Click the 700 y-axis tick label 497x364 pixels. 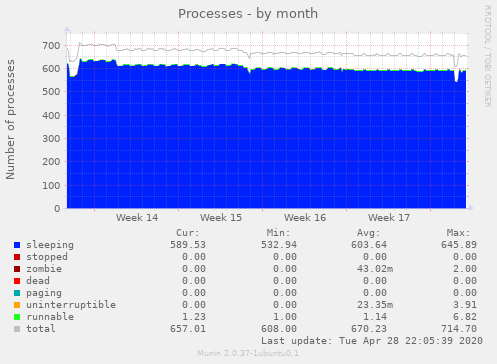tap(51, 46)
